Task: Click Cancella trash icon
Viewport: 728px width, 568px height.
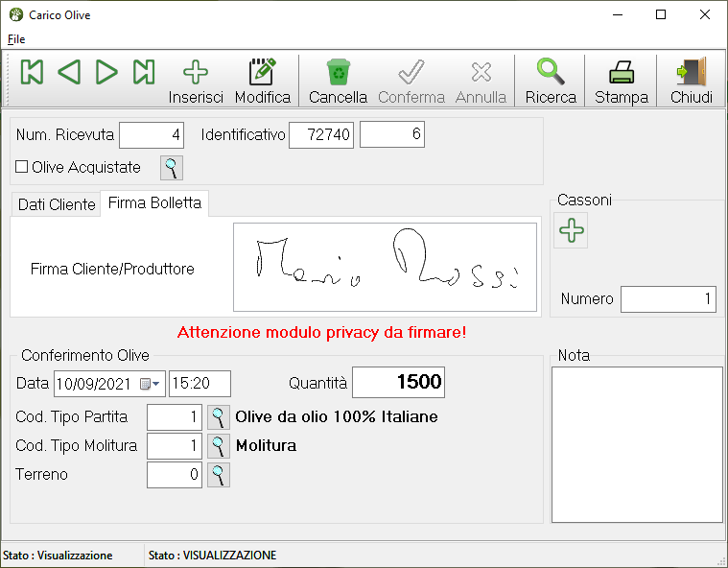Action: point(338,72)
